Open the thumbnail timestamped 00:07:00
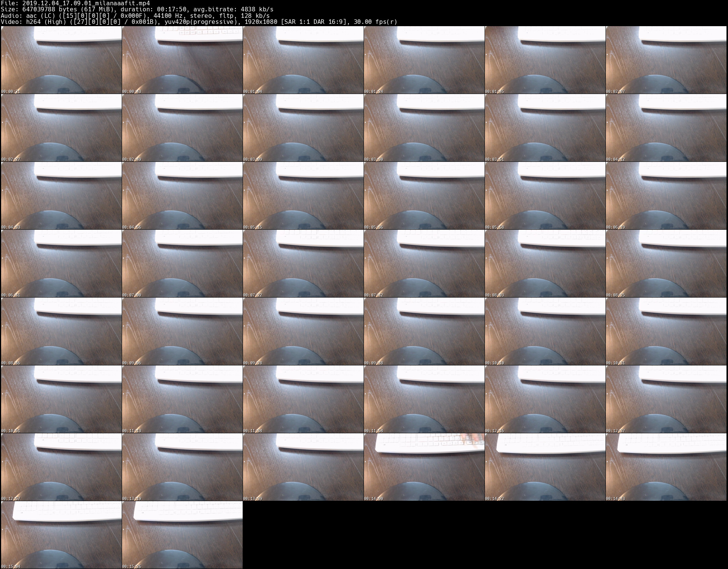This screenshot has height=569, width=728. [182, 263]
